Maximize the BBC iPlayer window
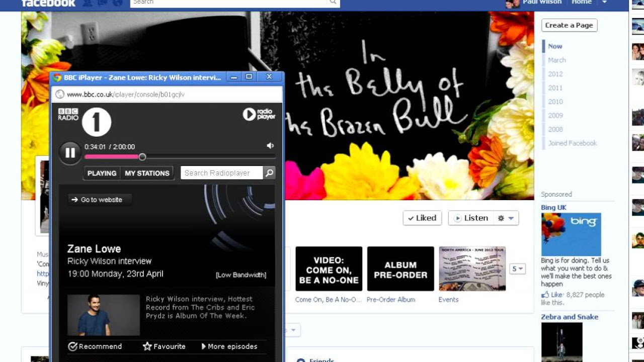This screenshot has height=362, width=644. pos(249,77)
